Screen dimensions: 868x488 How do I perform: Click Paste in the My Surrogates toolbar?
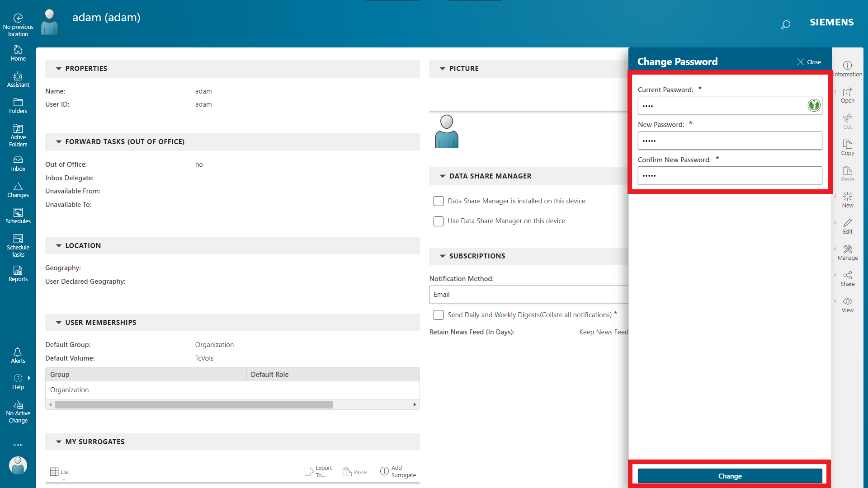[x=355, y=472]
